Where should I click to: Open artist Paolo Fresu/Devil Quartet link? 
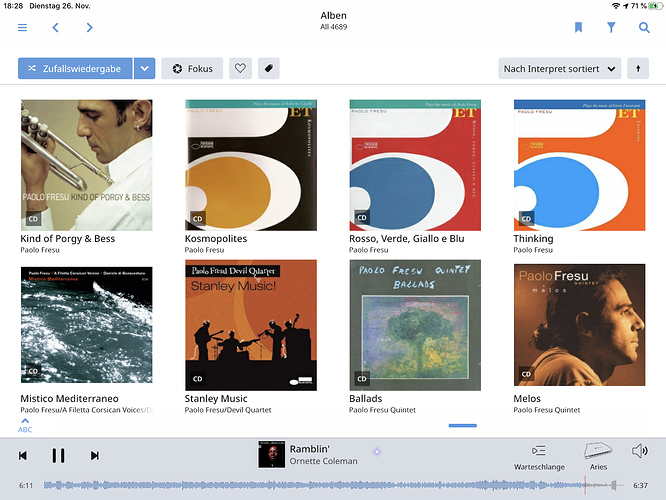[228, 410]
